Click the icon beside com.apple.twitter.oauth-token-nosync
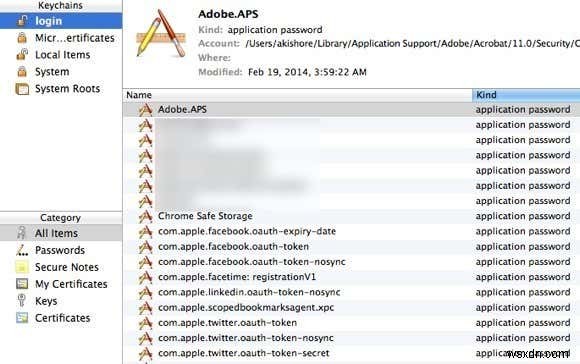 pos(145,338)
